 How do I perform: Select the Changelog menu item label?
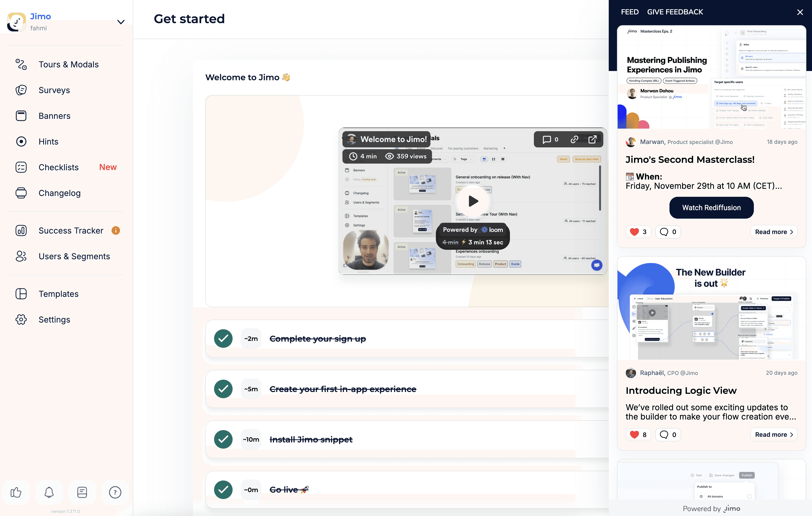click(x=59, y=193)
